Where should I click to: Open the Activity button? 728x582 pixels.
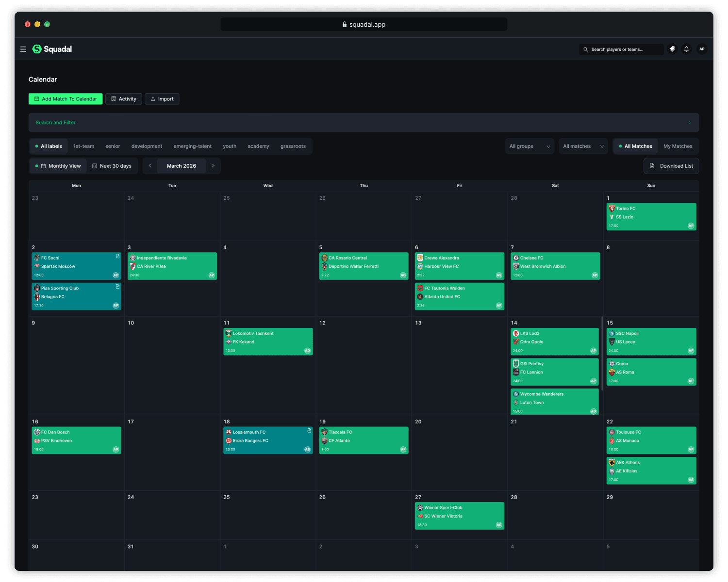tap(124, 99)
